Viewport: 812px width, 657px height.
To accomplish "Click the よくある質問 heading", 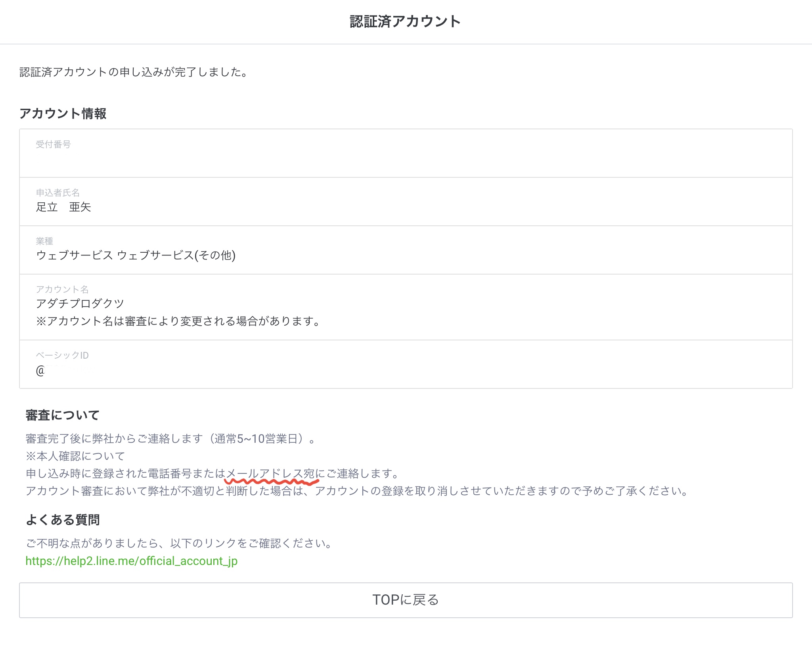I will pos(63,520).
